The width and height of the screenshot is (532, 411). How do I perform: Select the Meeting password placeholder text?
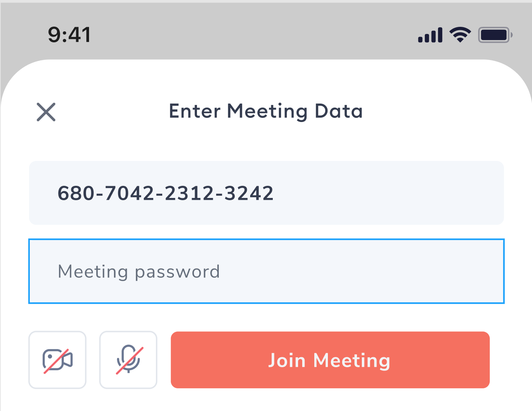tap(138, 272)
